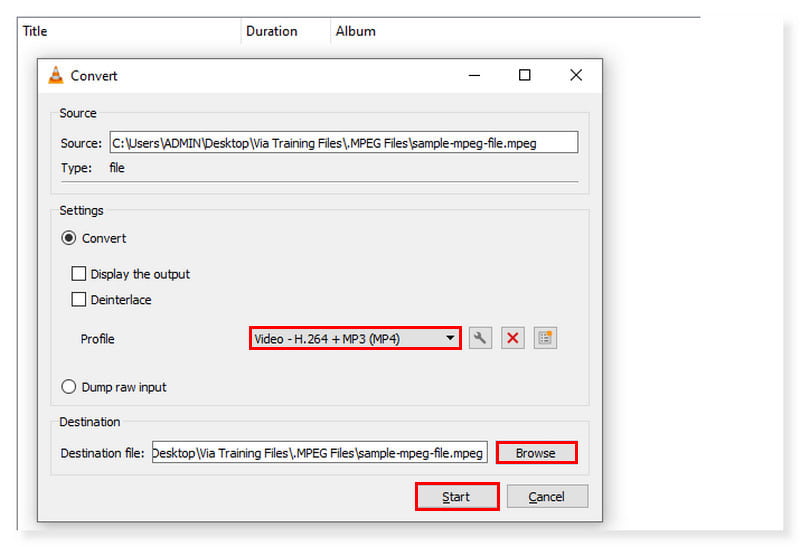Choose the Dump raw input option
The height and width of the screenshot is (547, 800).
(x=69, y=387)
